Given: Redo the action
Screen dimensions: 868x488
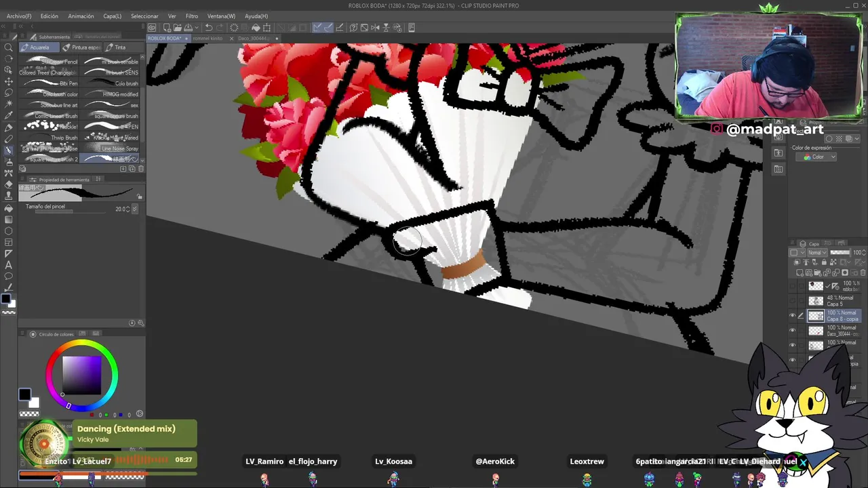Looking at the screenshot, I should tap(220, 28).
